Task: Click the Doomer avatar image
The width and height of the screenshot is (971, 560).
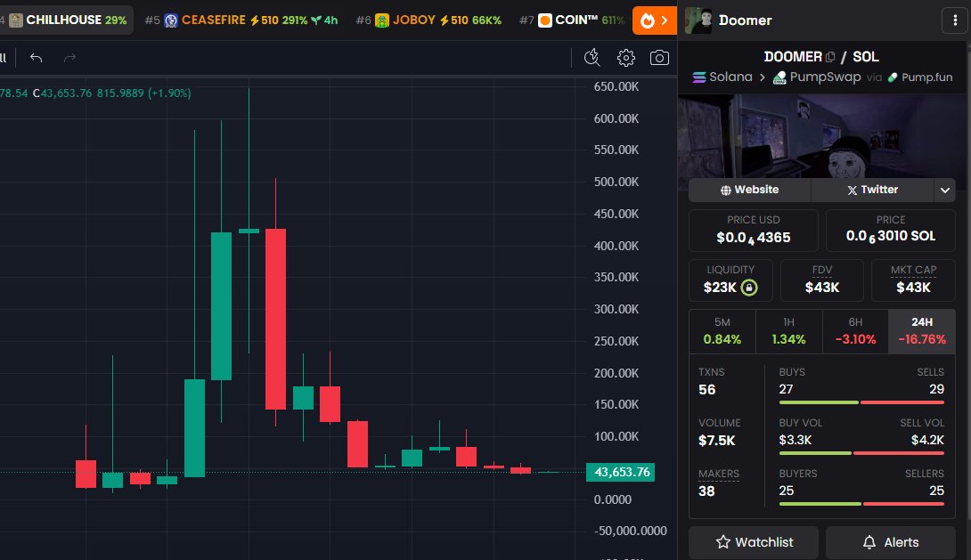Action: click(698, 20)
